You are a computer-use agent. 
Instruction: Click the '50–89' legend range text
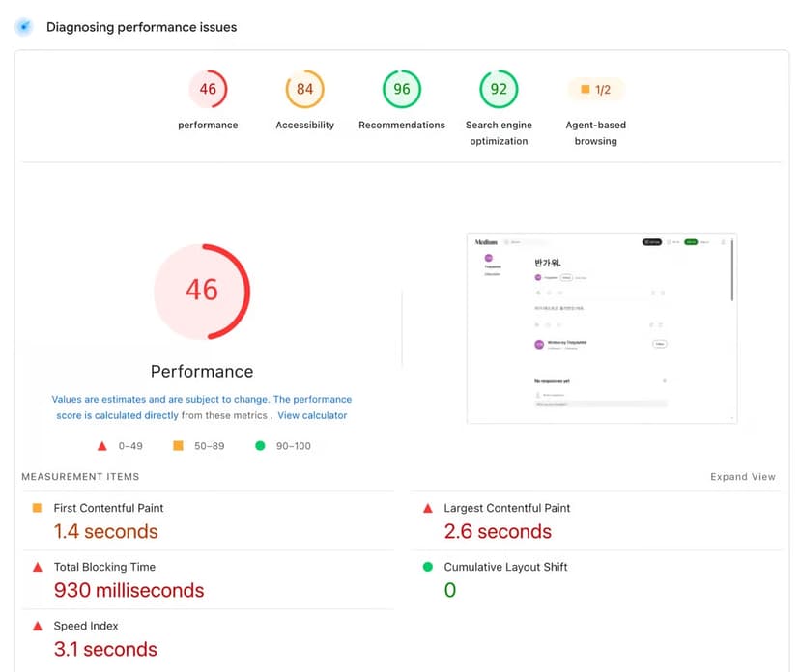click(x=210, y=446)
